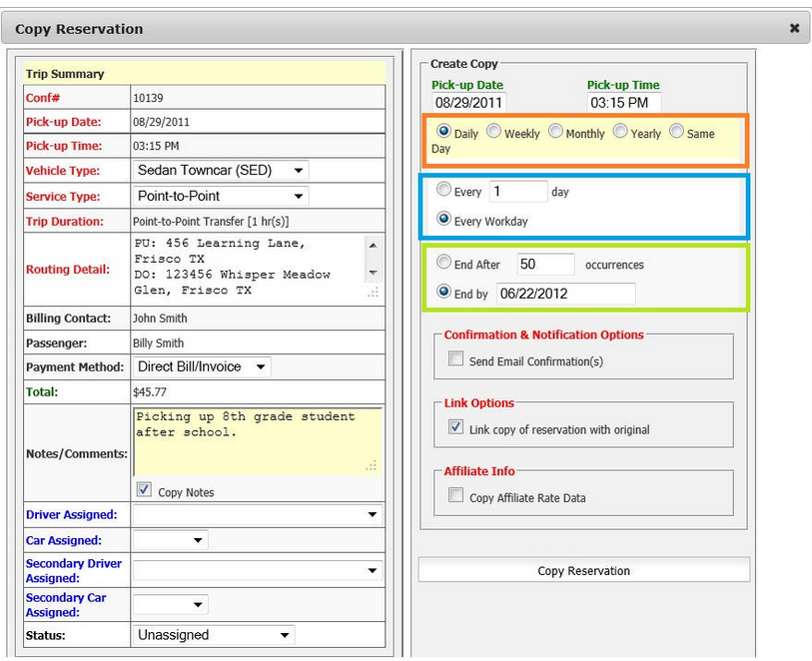The width and height of the screenshot is (812, 661).
Task: Toggle Link copy of reservation with original
Action: click(x=455, y=427)
